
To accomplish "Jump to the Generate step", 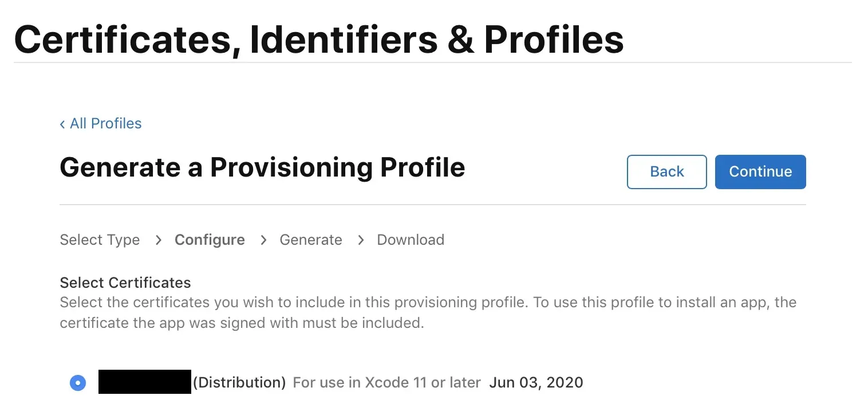I will (311, 240).
